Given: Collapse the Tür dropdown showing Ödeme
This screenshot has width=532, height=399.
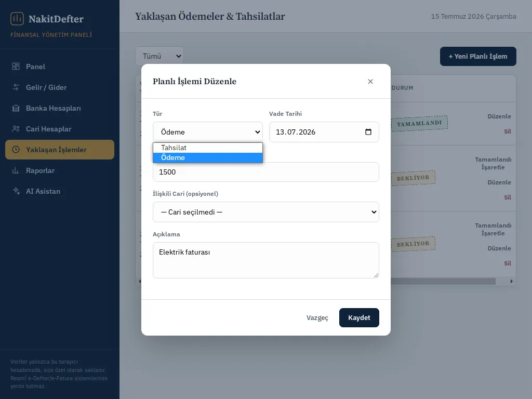Looking at the screenshot, I should [208, 132].
